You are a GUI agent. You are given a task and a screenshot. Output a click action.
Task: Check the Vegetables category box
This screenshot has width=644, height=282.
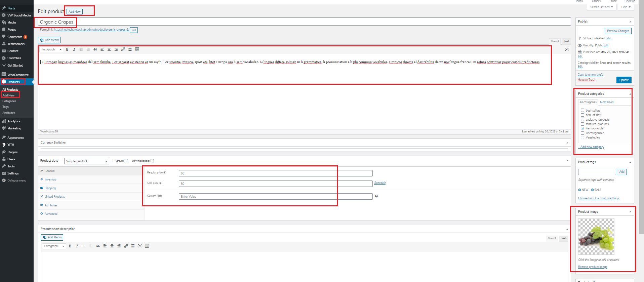pos(582,137)
